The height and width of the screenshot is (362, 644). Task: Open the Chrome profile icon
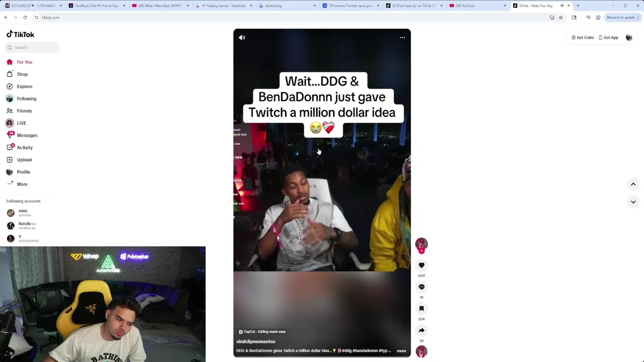(x=598, y=18)
